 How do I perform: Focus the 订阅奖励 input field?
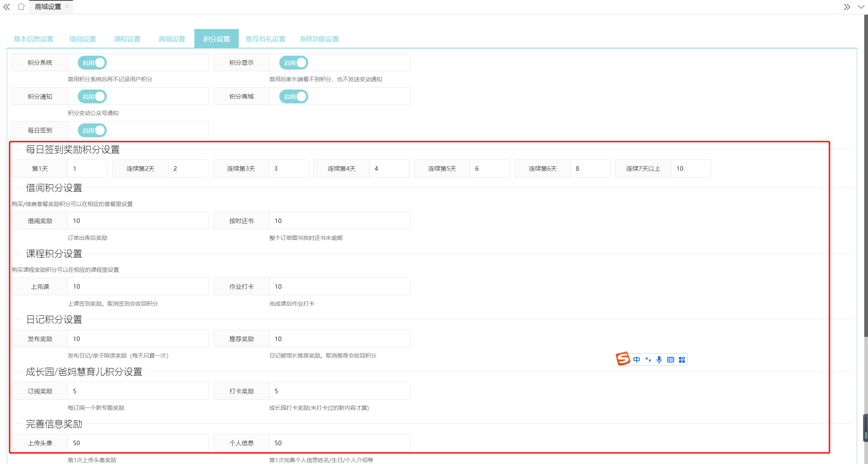[x=138, y=391]
